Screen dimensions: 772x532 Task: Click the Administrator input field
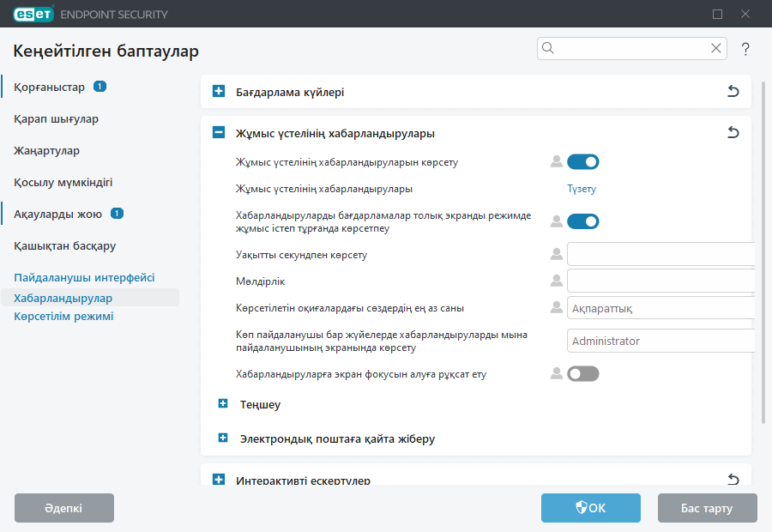[x=660, y=341]
